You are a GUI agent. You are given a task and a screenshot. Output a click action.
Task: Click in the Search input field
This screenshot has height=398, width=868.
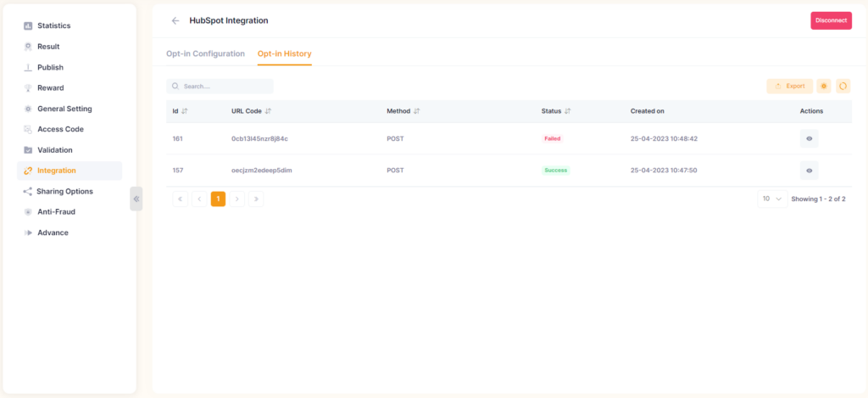[220, 87]
